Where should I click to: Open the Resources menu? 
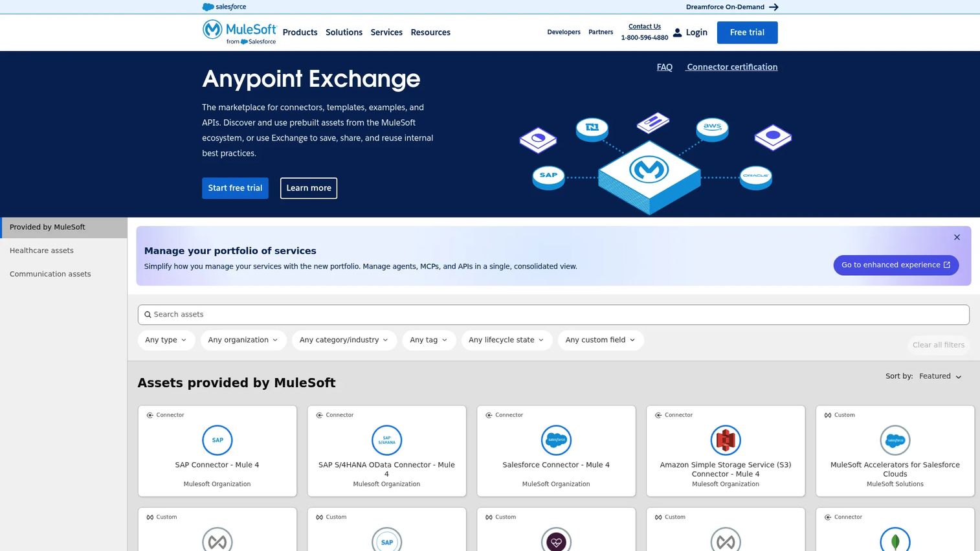(430, 32)
